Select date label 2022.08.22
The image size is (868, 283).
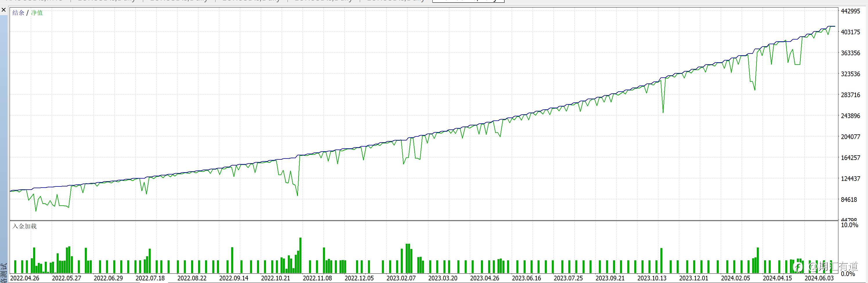coord(192,278)
